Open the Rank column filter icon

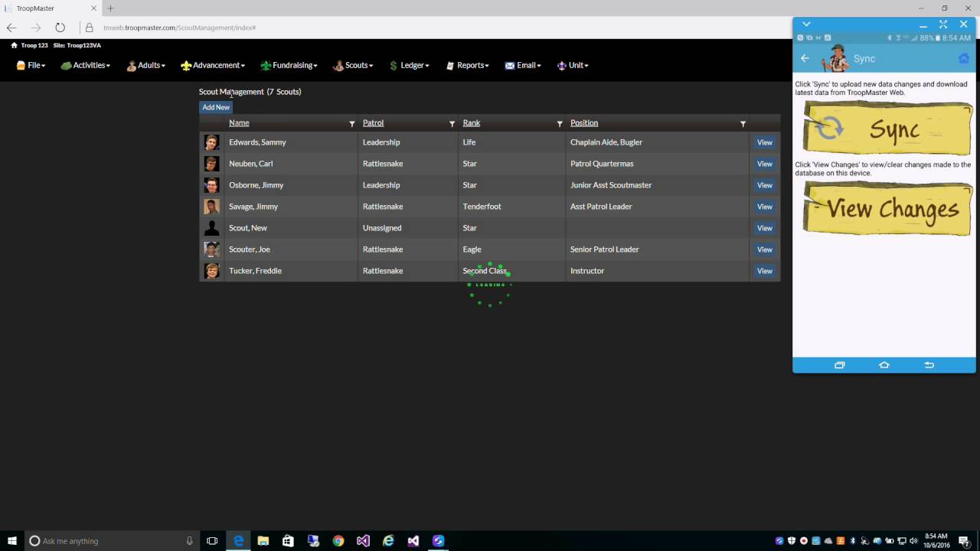pyautogui.click(x=560, y=124)
